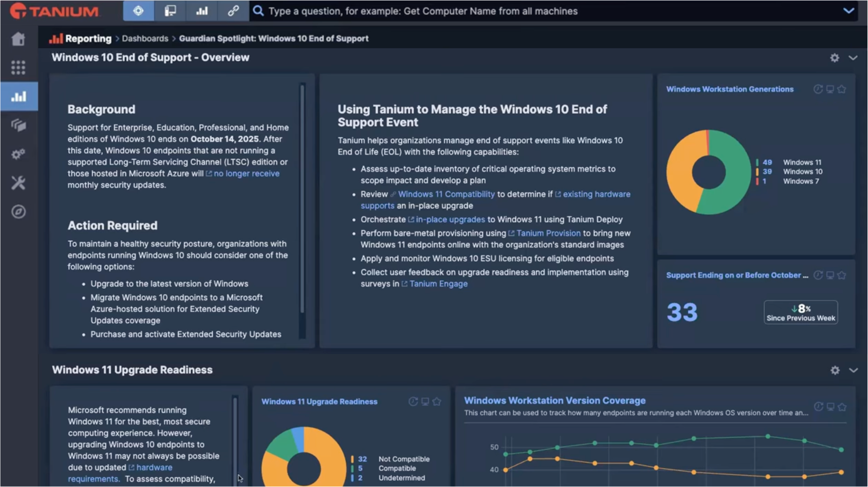This screenshot has height=487, width=868.
Task: Open Support Ending on or Before October title
Action: [737, 275]
